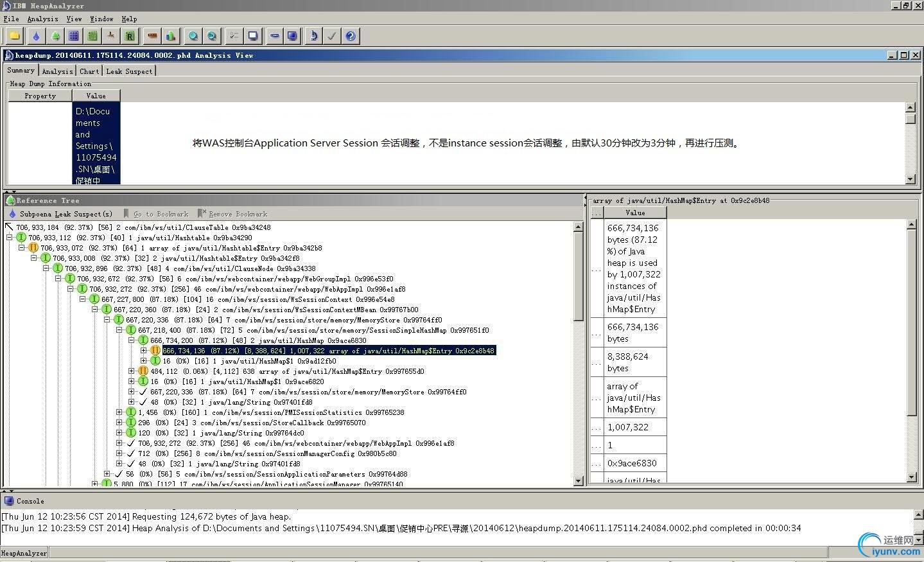Screen dimensions: 924x562
Task: Click the blue screen monitor toolbar icon
Action: click(x=293, y=36)
